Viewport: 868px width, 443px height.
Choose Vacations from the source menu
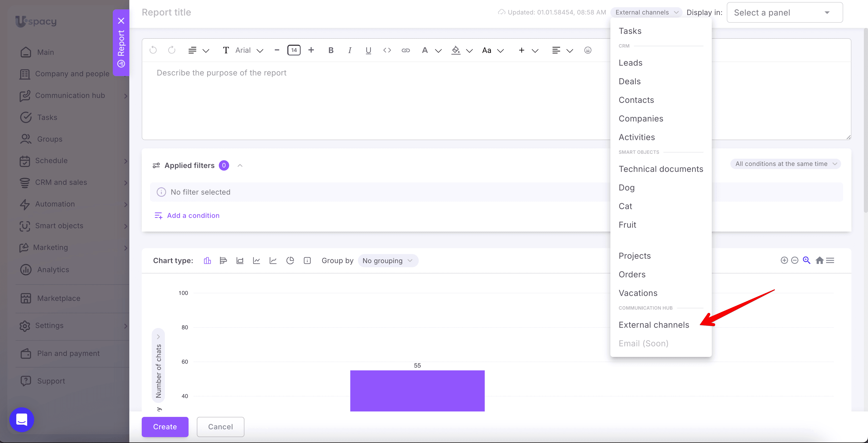click(x=661, y=293)
